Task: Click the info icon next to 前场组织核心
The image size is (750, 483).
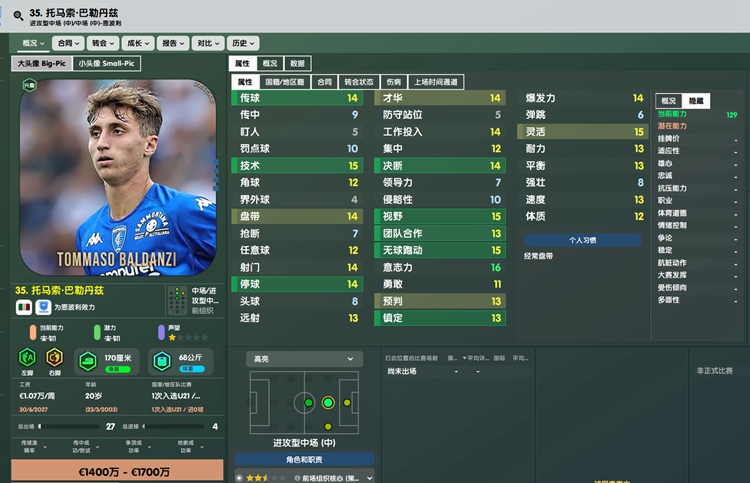Action: click(297, 478)
